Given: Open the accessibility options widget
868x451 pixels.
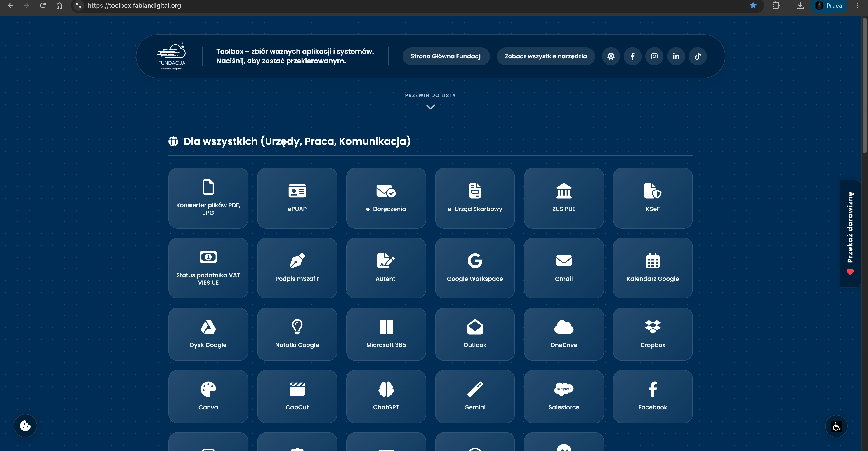Looking at the screenshot, I should coord(836,426).
